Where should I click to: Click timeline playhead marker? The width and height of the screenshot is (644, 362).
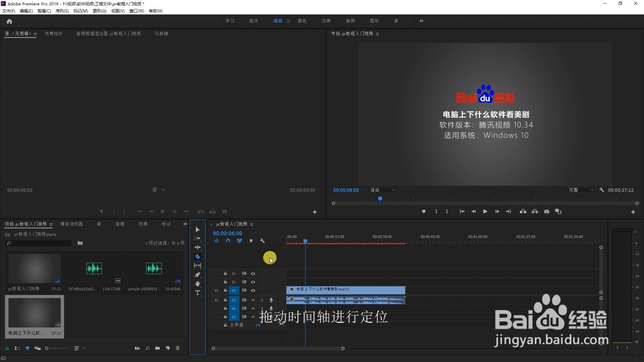tap(305, 241)
